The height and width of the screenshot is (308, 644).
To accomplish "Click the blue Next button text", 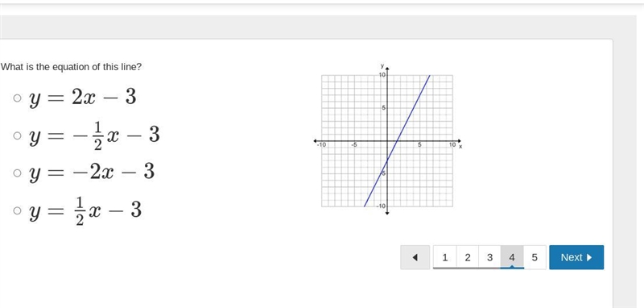I will [x=572, y=257].
